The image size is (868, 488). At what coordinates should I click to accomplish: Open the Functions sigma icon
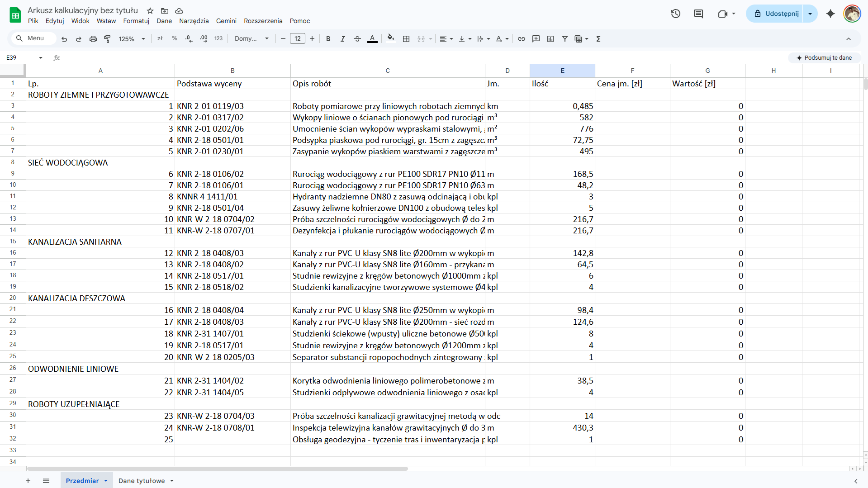(598, 39)
